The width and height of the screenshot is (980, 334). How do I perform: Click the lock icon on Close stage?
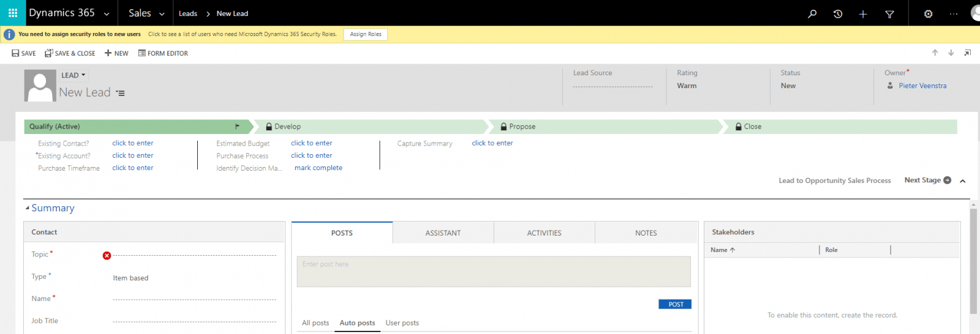click(x=739, y=127)
